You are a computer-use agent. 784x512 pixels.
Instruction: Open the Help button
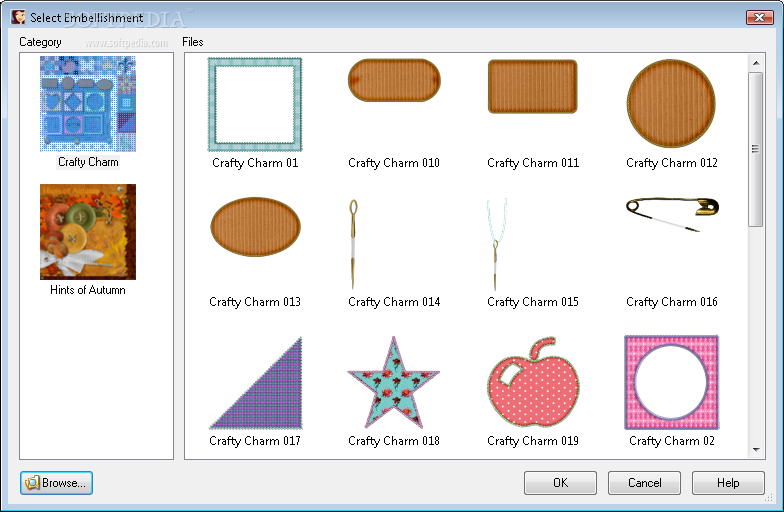click(728, 483)
